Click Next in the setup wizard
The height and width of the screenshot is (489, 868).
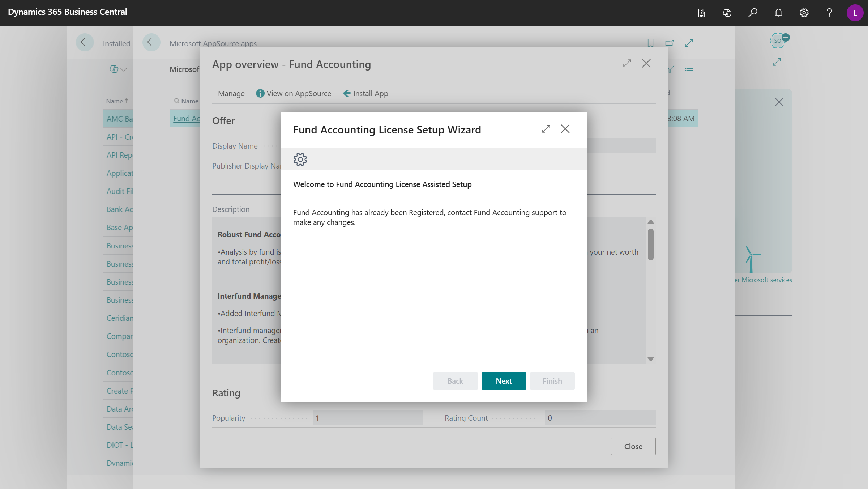coord(504,380)
